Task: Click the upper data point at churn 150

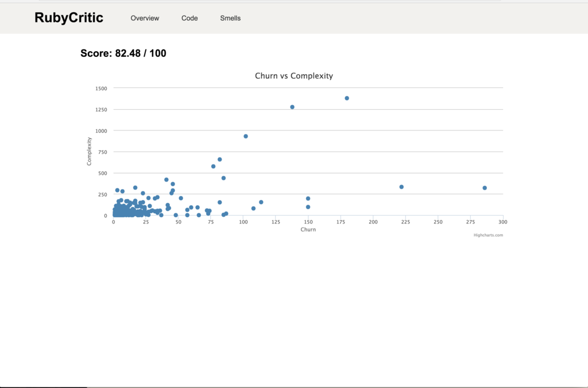Action: click(308, 198)
